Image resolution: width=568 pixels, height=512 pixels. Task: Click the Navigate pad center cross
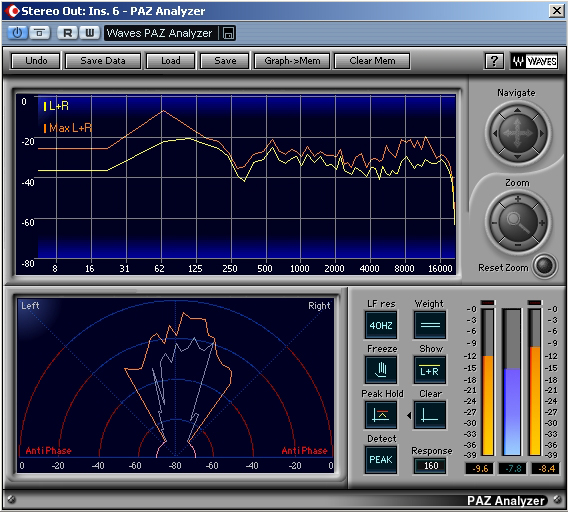coord(518,133)
